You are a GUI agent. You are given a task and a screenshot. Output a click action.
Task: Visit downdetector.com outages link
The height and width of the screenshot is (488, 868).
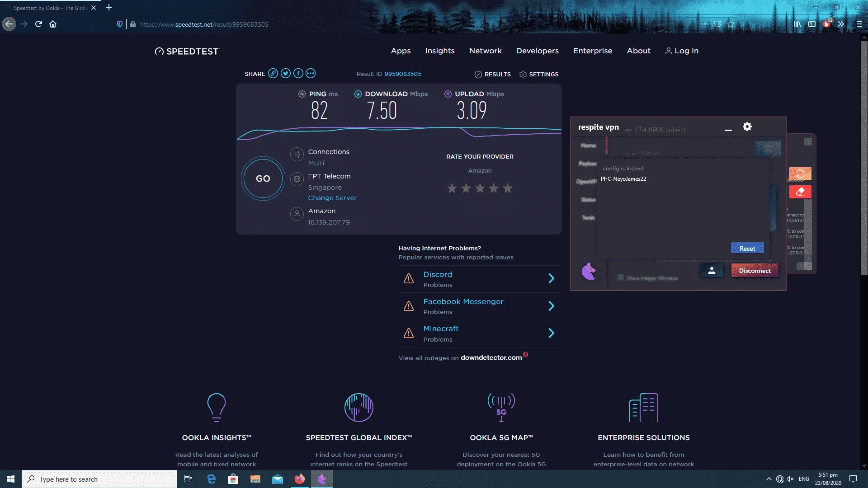point(491,358)
